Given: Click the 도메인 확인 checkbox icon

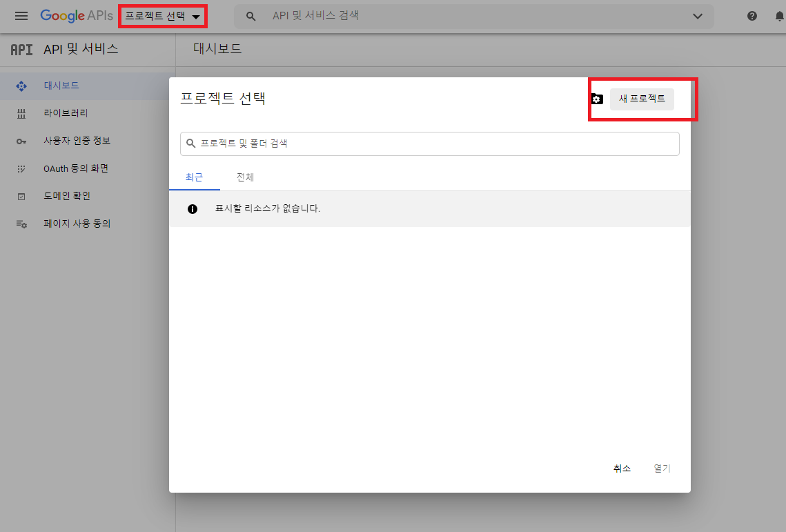Looking at the screenshot, I should click(x=21, y=197).
